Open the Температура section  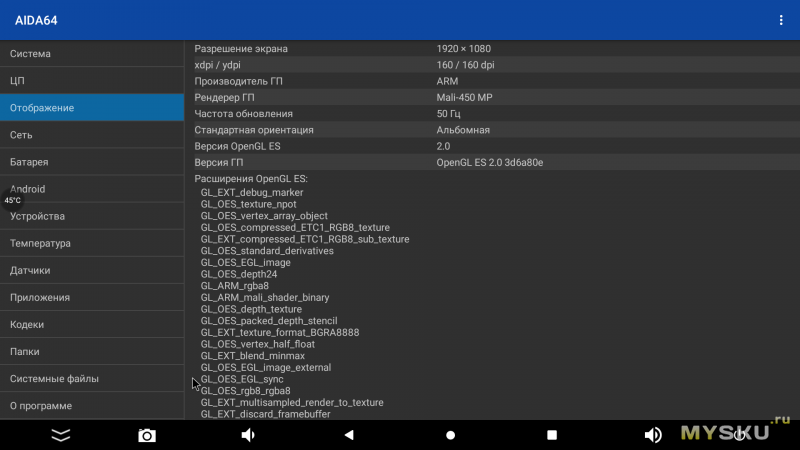coord(92,243)
